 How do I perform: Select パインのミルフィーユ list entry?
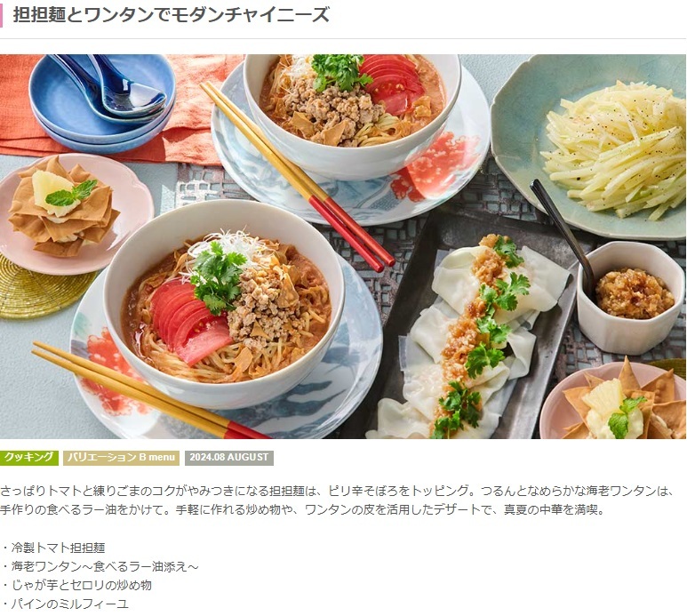pyautogui.click(x=69, y=604)
